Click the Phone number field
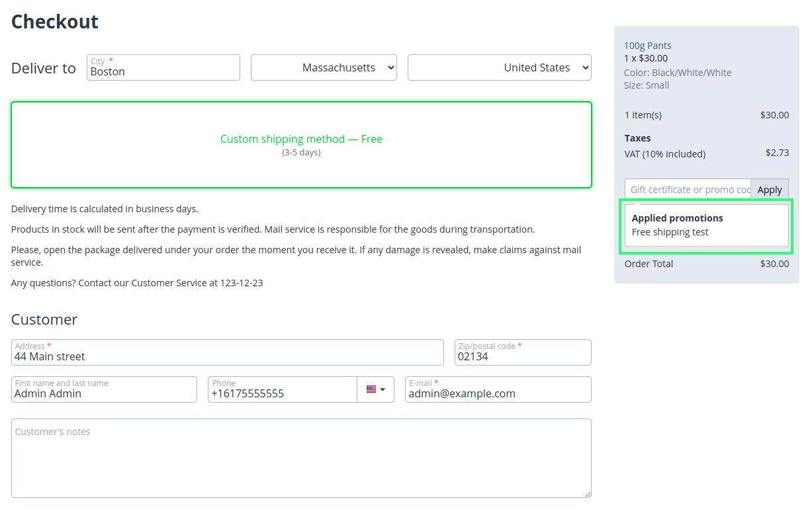The width and height of the screenshot is (812, 519). coord(283,389)
